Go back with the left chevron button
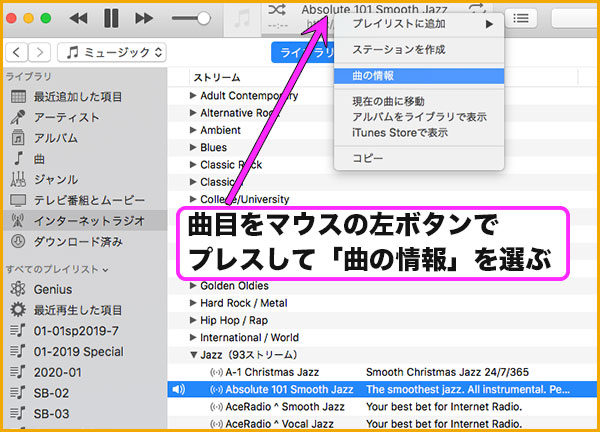Viewport: 600px width, 432px height. 16,52
